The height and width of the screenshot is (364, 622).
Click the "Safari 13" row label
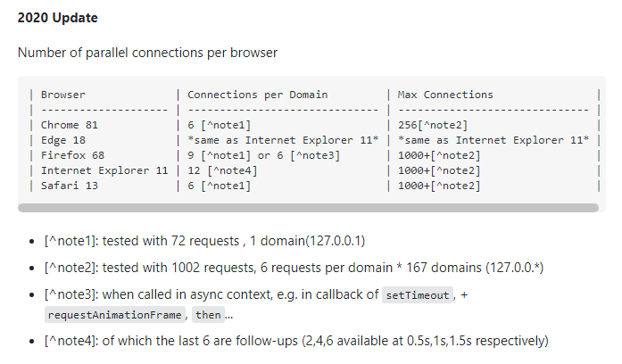point(70,186)
